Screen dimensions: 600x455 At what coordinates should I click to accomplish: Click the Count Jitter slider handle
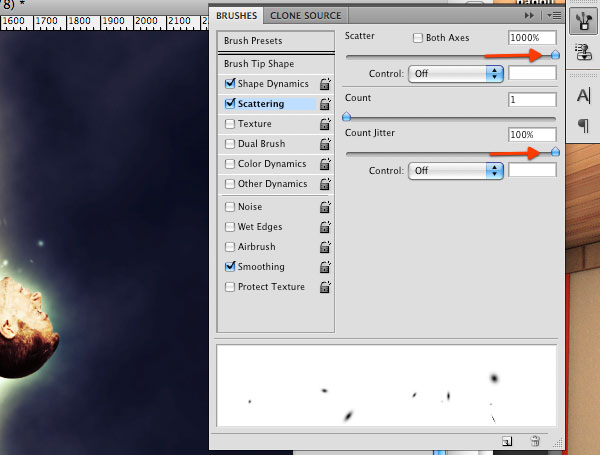(555, 152)
